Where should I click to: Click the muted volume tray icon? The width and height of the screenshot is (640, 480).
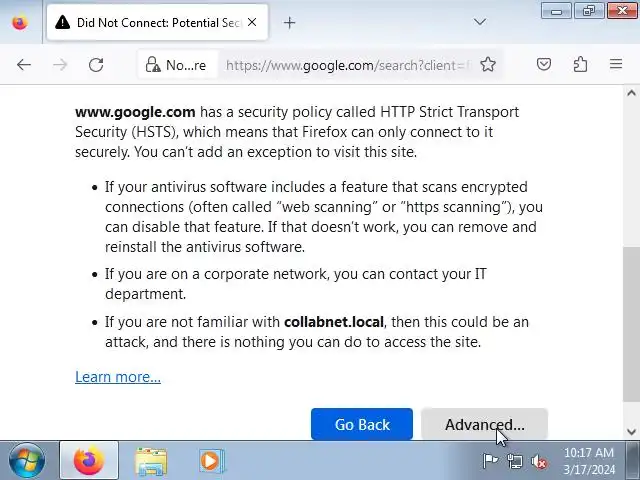coord(539,461)
